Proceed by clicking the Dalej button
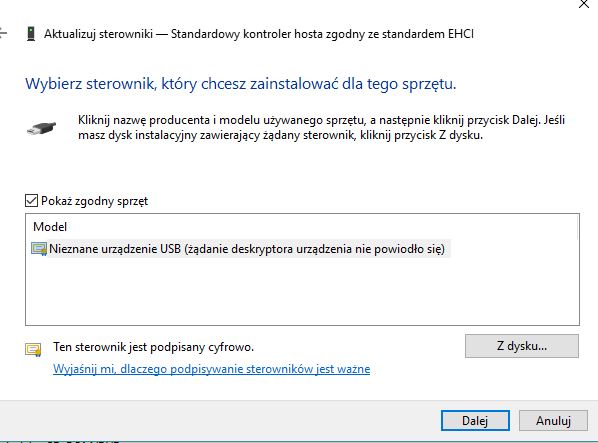The height and width of the screenshot is (443, 598). (475, 421)
